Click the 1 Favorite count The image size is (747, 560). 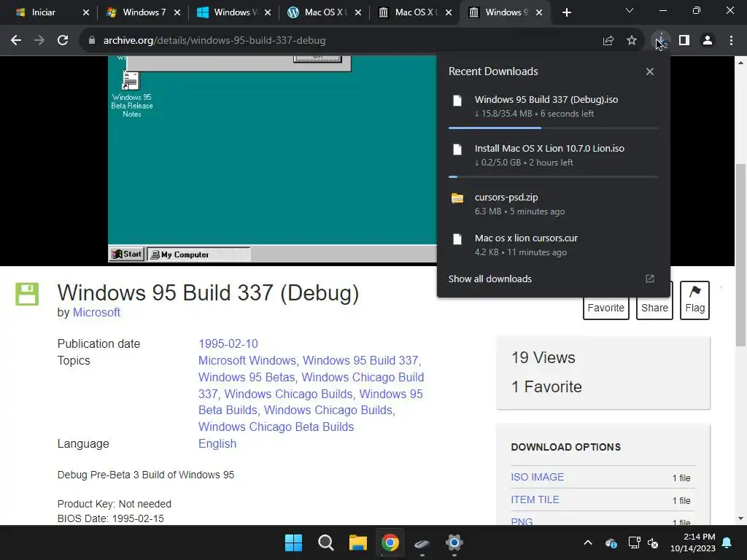click(546, 386)
